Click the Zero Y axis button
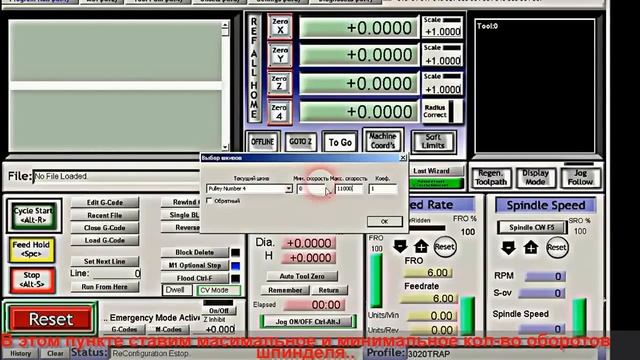This screenshot has height=360, width=640. [x=280, y=55]
